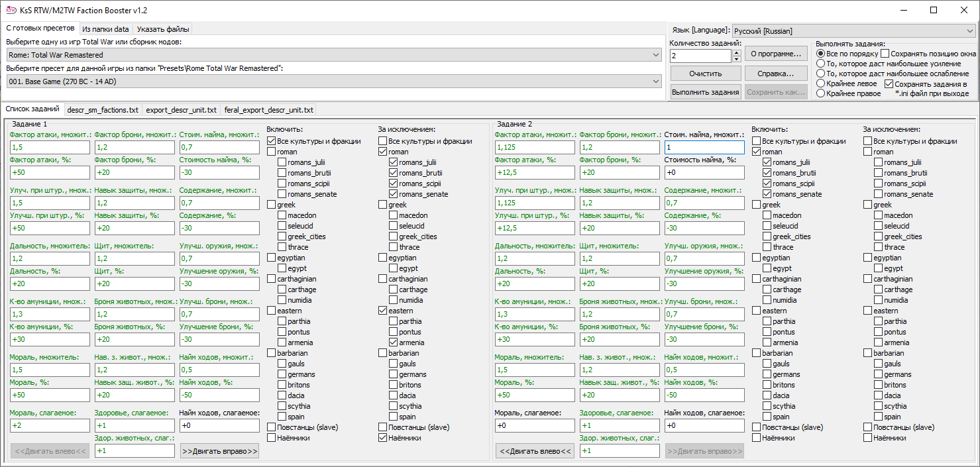This screenshot has height=467, width=980.
Task: Select the export_descr_unit.txt tab
Action: pyautogui.click(x=181, y=109)
